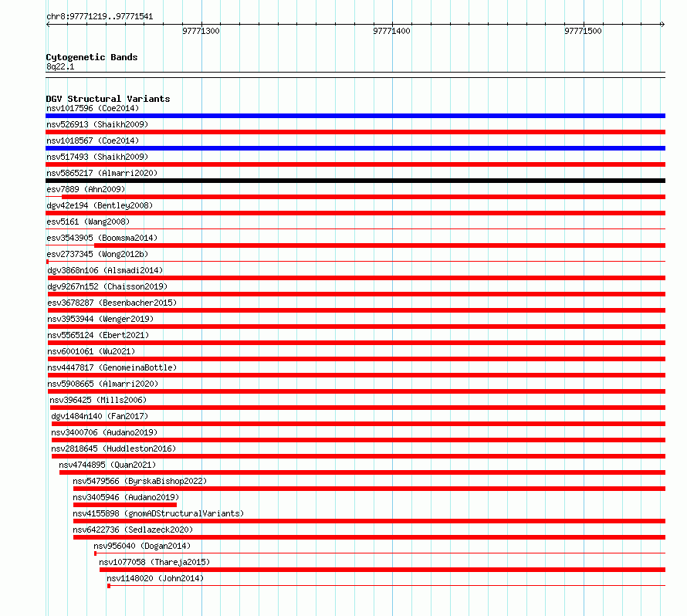This screenshot has width=687, height=616.
Task: Open variant nsv517493 (Shaikh2009)
Action: pos(97,157)
